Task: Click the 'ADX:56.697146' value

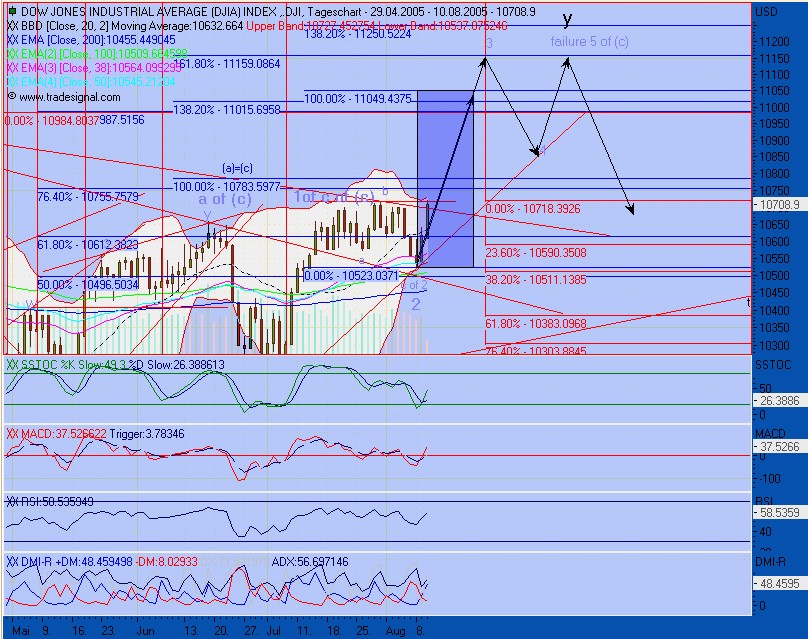Action: [310, 562]
